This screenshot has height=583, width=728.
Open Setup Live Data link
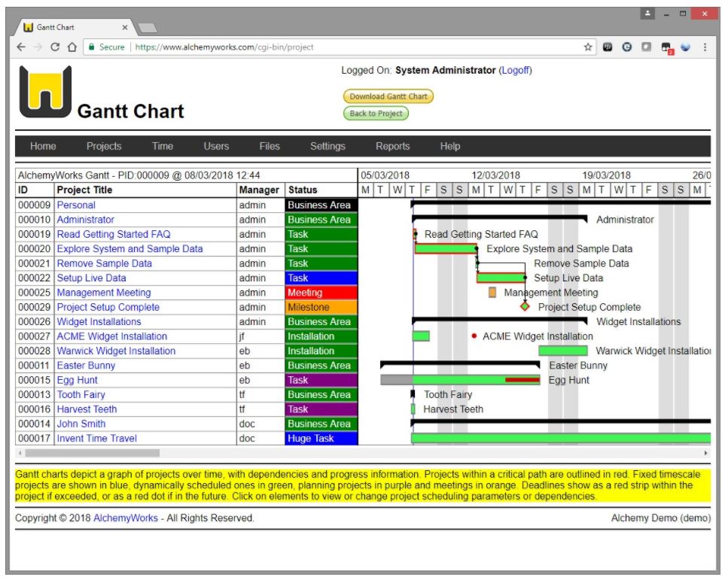(91, 278)
